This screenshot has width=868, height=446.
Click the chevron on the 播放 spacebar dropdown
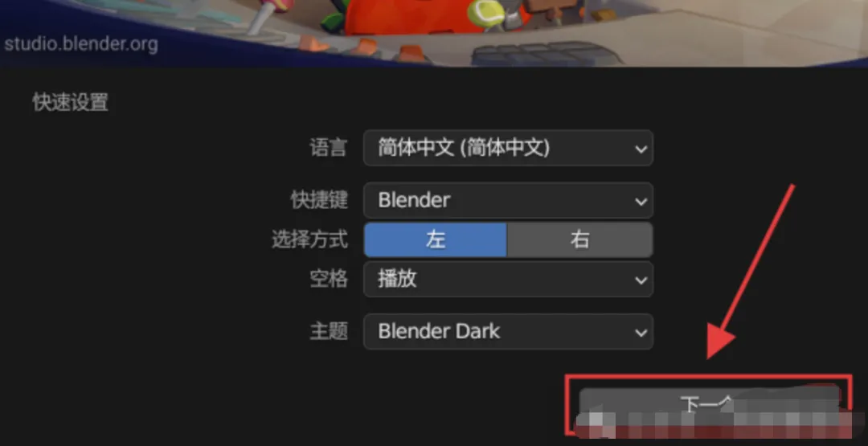point(641,280)
